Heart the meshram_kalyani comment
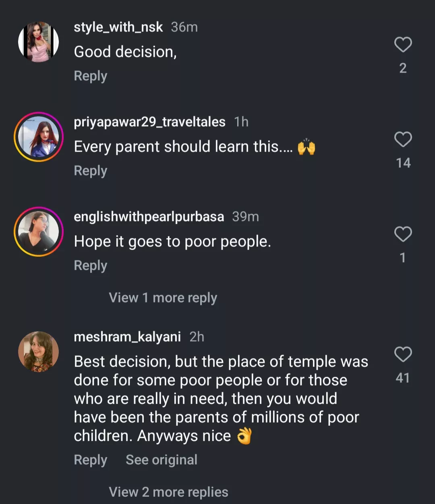The height and width of the screenshot is (504, 435). point(403,354)
